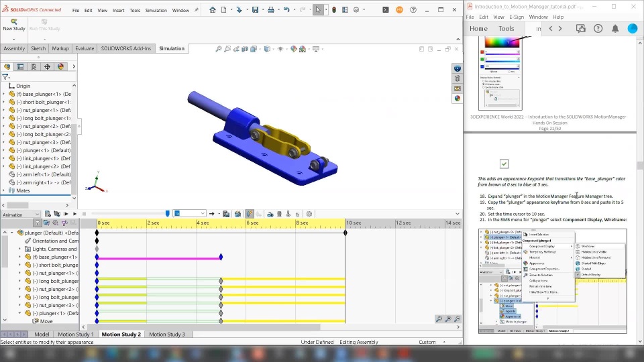
Task: Switch to the Sketch ribbon tab
Action: pyautogui.click(x=38, y=48)
